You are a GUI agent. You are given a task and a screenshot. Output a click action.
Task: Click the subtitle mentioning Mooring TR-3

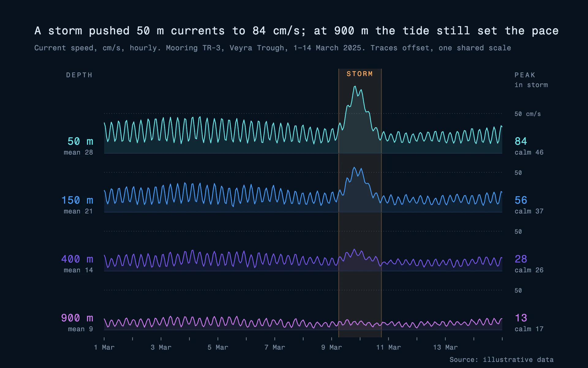[x=273, y=48]
